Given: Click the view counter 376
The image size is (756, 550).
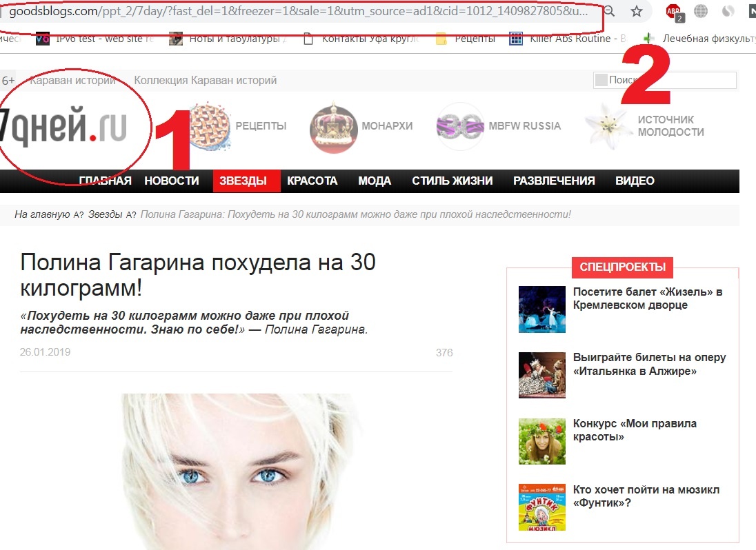Looking at the screenshot, I should pos(444,353).
